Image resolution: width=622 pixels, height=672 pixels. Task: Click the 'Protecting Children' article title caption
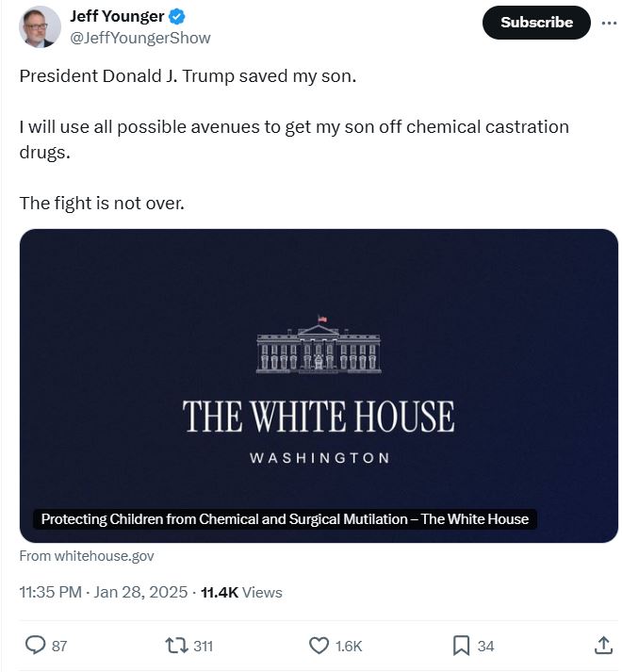point(285,519)
